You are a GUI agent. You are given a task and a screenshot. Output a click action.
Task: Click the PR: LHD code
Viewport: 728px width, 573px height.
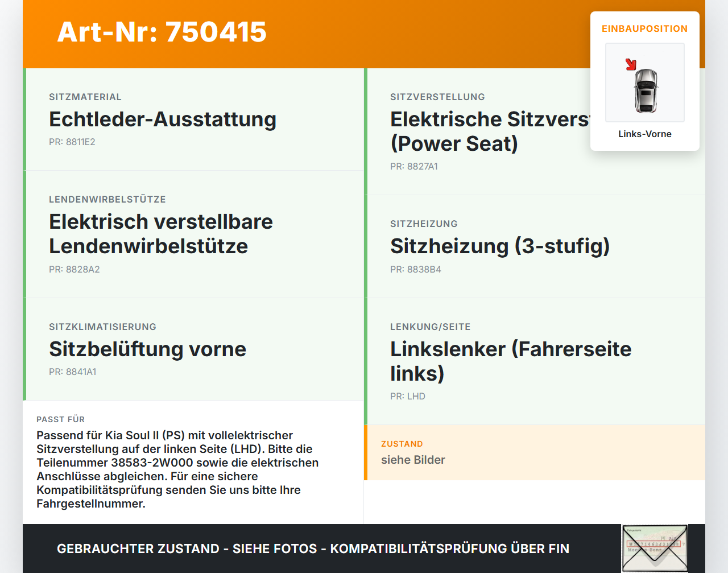pyautogui.click(x=408, y=396)
